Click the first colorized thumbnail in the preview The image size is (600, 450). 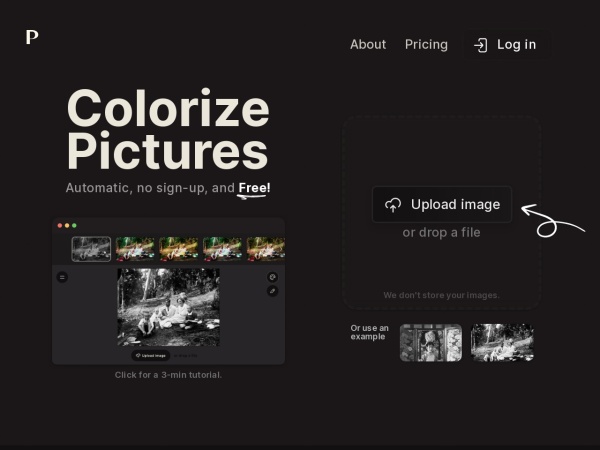(x=135, y=249)
